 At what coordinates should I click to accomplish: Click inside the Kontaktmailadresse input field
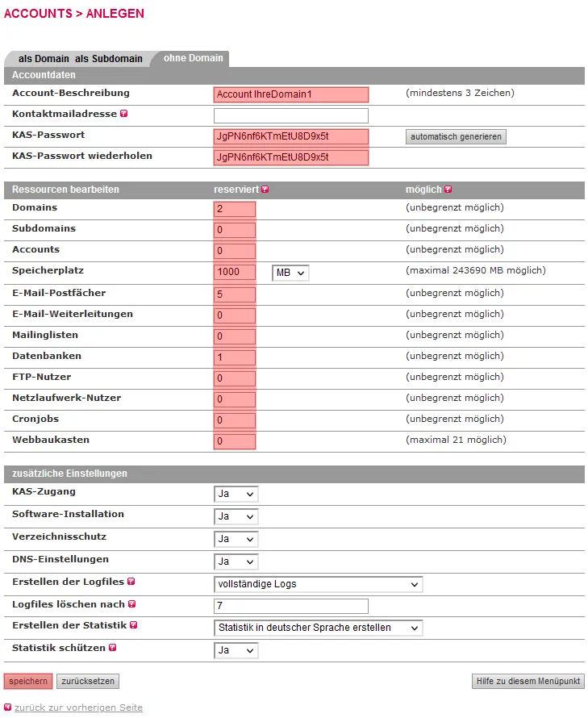pyautogui.click(x=290, y=115)
